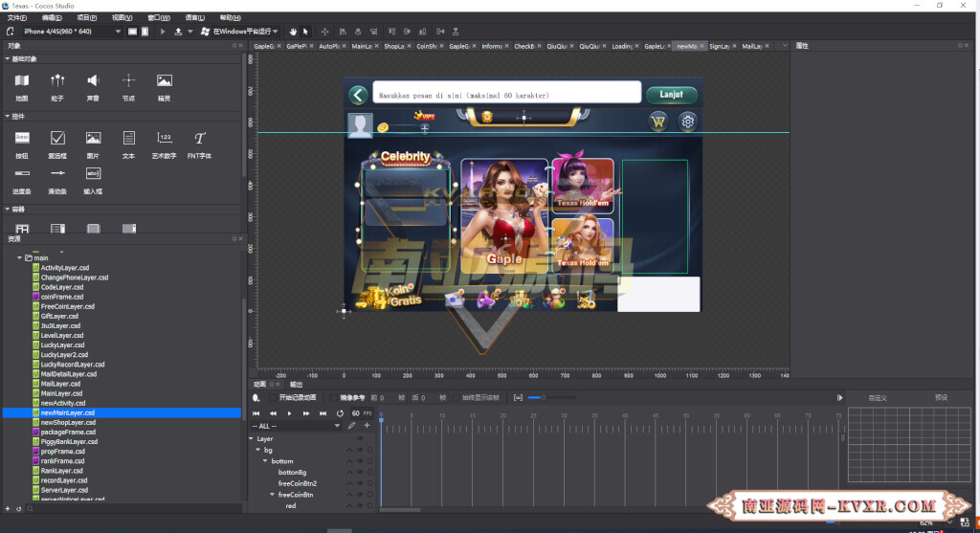The height and width of the screenshot is (533, 980).
Task: Select the Map (地图) object icon
Action: (x=22, y=80)
